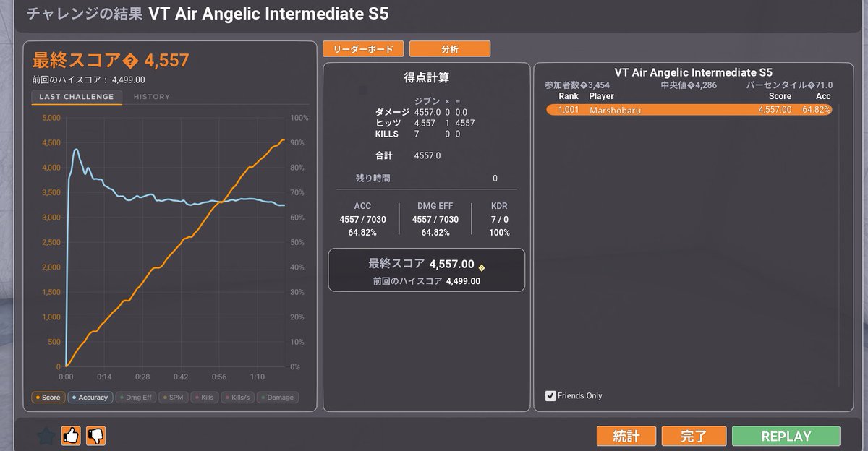Give the scenario a thumbs up
868x451 pixels.
coord(71,436)
